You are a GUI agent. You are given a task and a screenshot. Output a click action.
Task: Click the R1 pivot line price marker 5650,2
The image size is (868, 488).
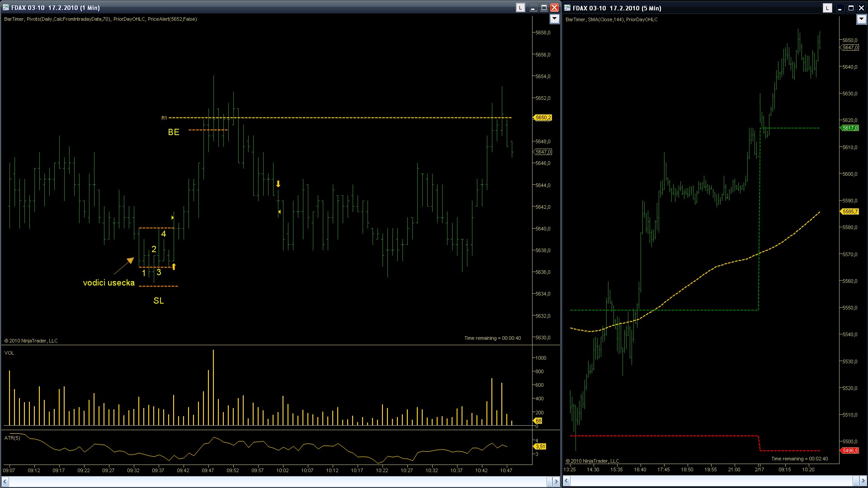(543, 117)
